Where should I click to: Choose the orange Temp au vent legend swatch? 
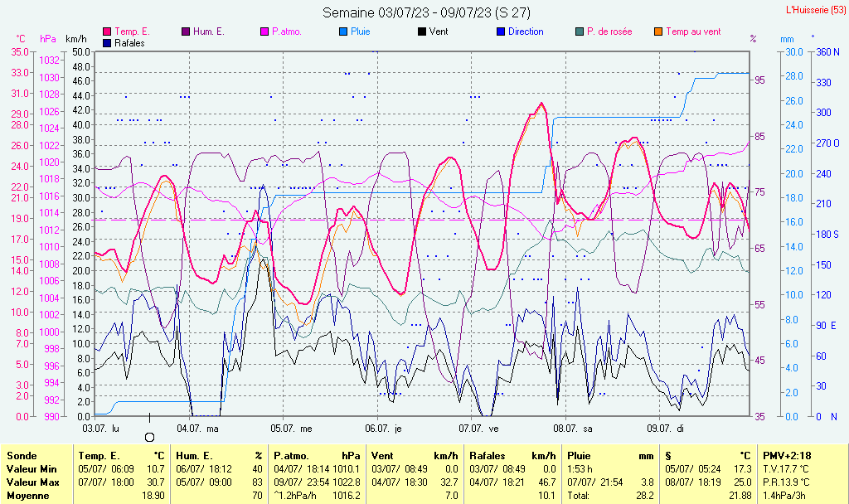(658, 32)
